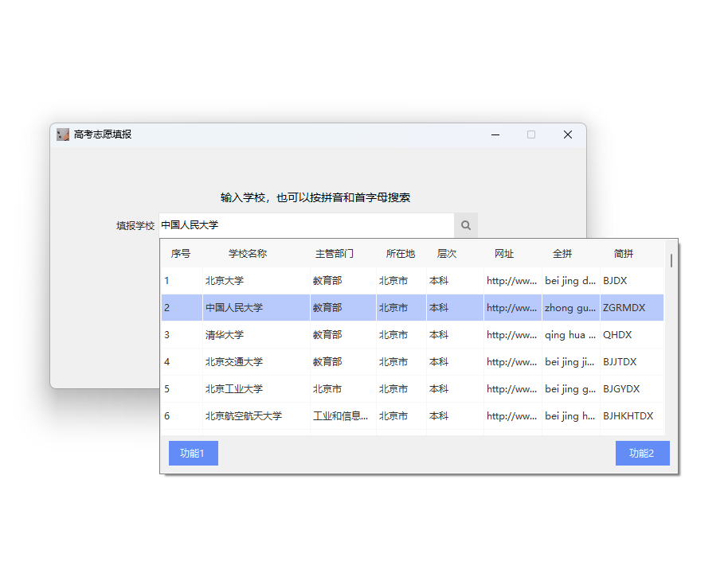Viewport: 728px width, 569px height.
Task: Click the 功能1 button
Action: (x=193, y=453)
